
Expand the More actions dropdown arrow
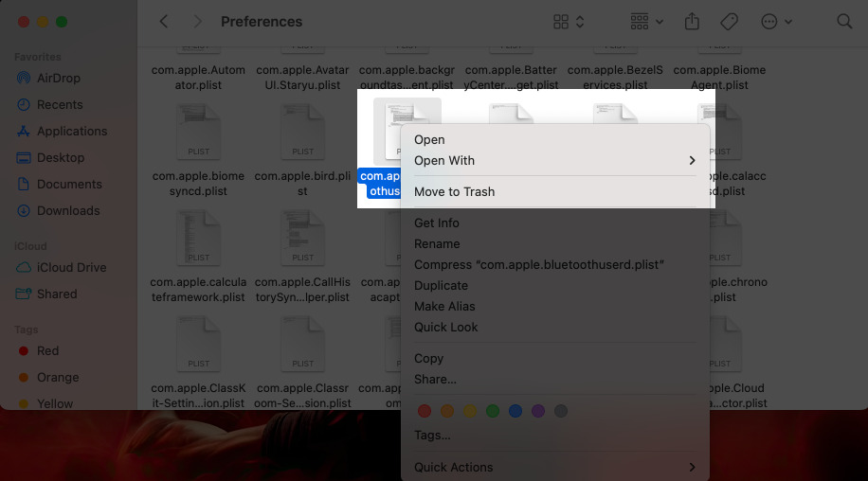tap(788, 22)
